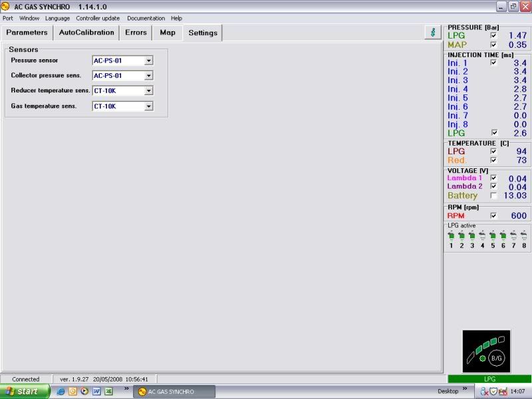Screen dimensions: 532x399
Task: Click the LPG pressure value 1.47
Action: click(517, 35)
